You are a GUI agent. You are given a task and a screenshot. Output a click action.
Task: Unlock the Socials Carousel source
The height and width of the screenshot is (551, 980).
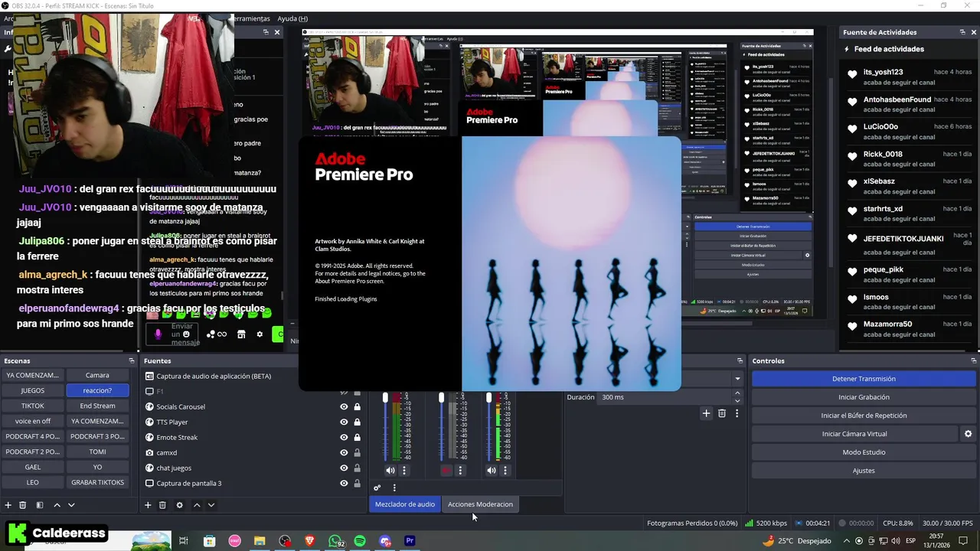pyautogui.click(x=357, y=407)
